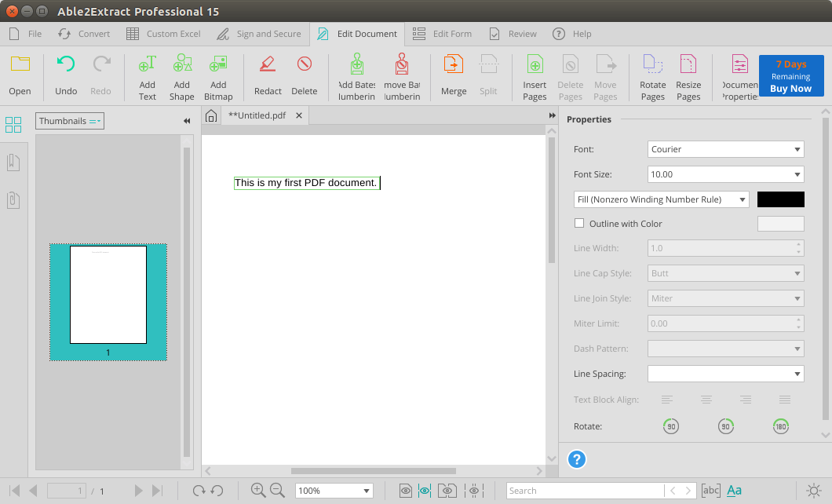
Task: Enable the Outline with Color checkbox
Action: tap(579, 224)
